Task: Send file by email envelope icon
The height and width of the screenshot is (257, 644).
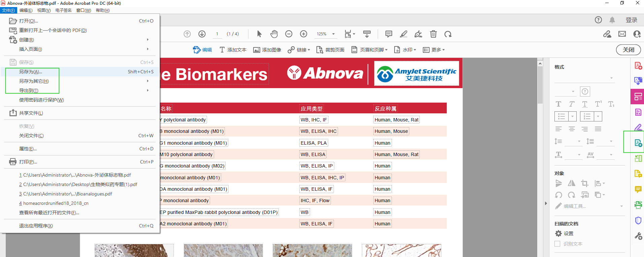Action: point(622,34)
